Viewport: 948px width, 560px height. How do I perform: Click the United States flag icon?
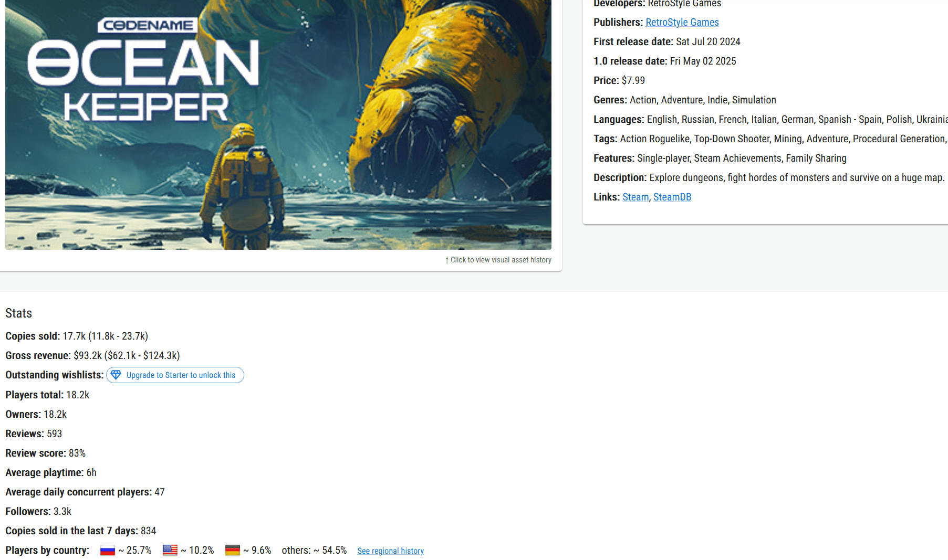[170, 550]
